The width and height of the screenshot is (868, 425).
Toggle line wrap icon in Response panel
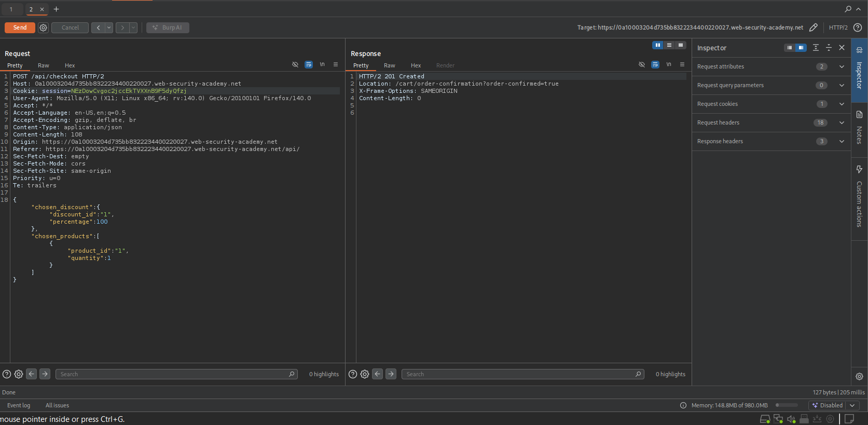click(x=655, y=65)
